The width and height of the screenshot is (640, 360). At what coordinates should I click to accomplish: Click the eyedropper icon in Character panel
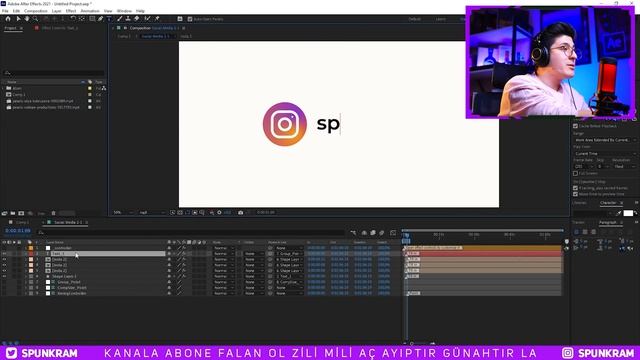(x=619, y=213)
